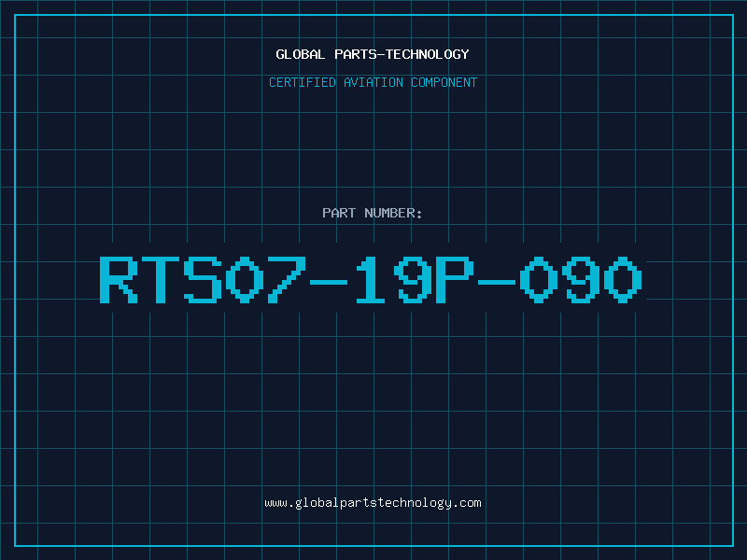Click the PART NUMBER: label
Screen dimensions: 747x560
[x=373, y=213]
